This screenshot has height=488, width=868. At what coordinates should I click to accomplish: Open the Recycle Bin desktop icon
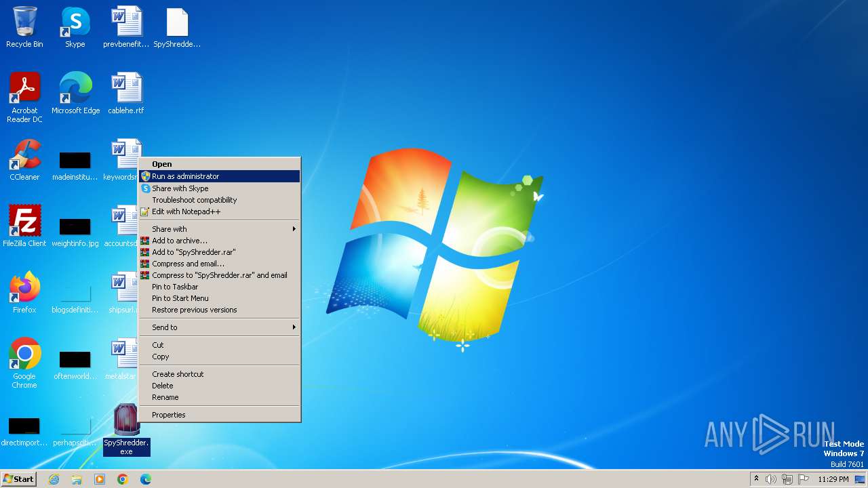coord(24,27)
